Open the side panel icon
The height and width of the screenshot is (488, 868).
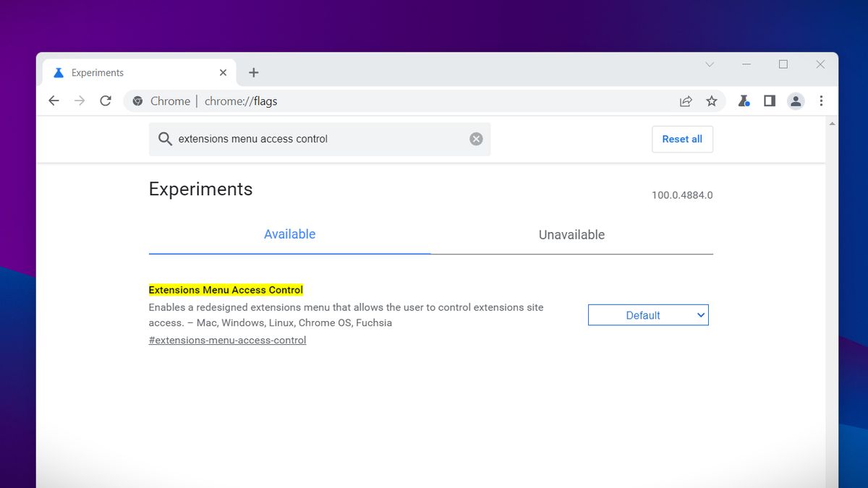770,101
